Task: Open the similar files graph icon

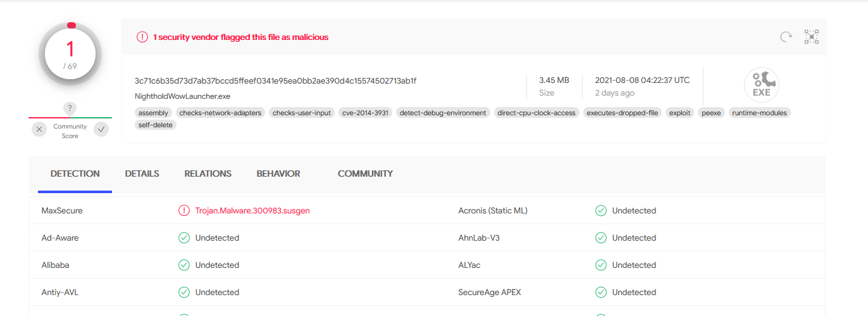Action: click(x=811, y=37)
